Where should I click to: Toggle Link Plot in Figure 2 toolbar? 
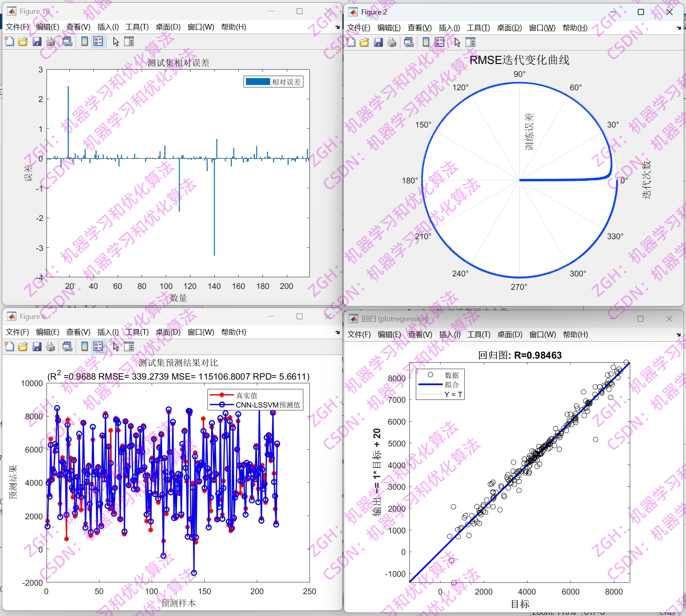(409, 42)
